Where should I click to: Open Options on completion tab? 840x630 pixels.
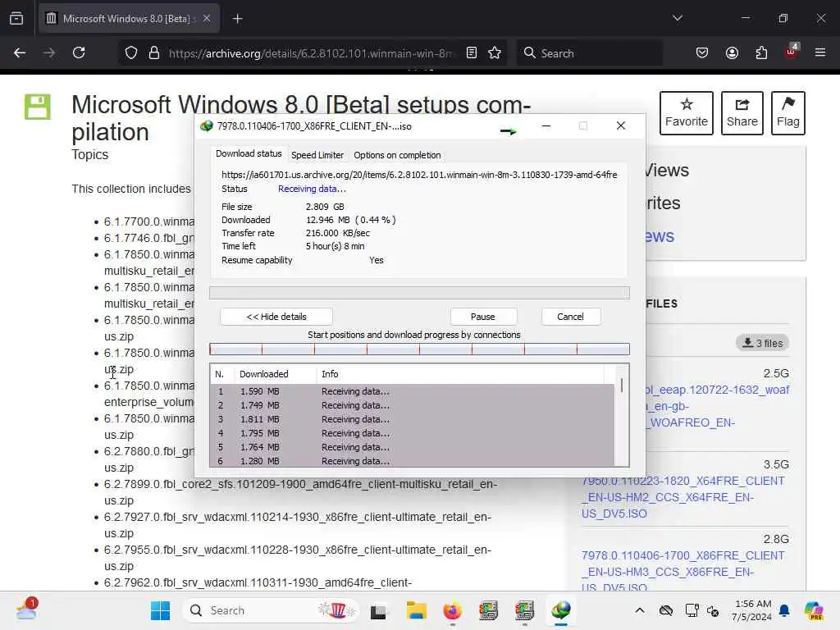397,155
